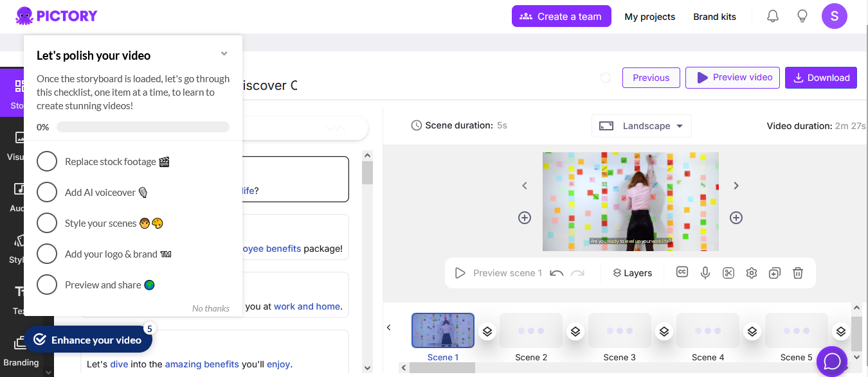The height and width of the screenshot is (377, 868).
Task: Delete the scene with the trash icon
Action: 798,273
